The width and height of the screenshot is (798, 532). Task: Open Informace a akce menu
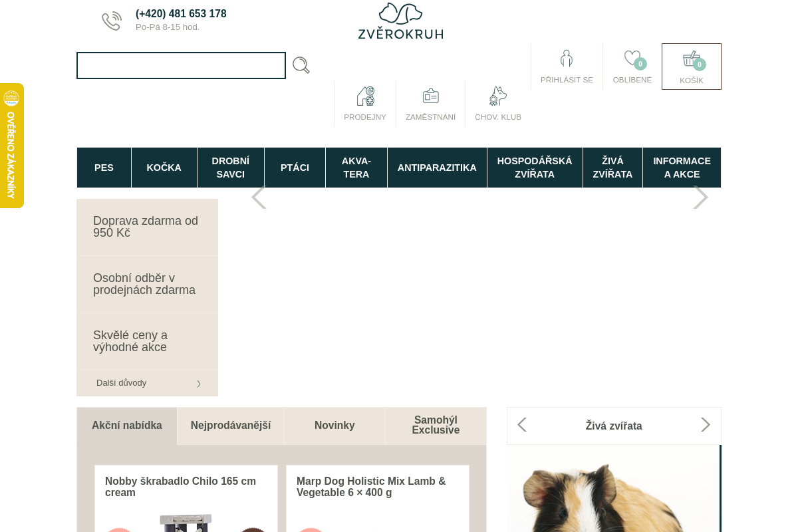click(682, 168)
